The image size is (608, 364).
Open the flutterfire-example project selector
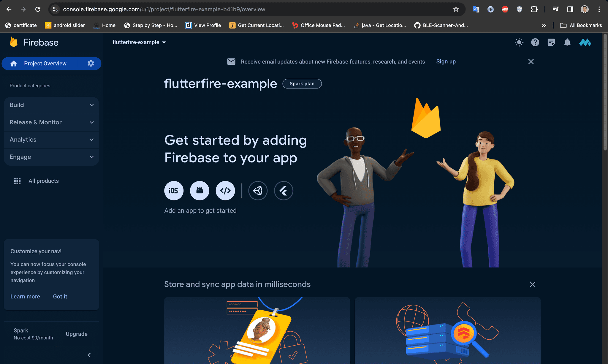pyautogui.click(x=139, y=42)
